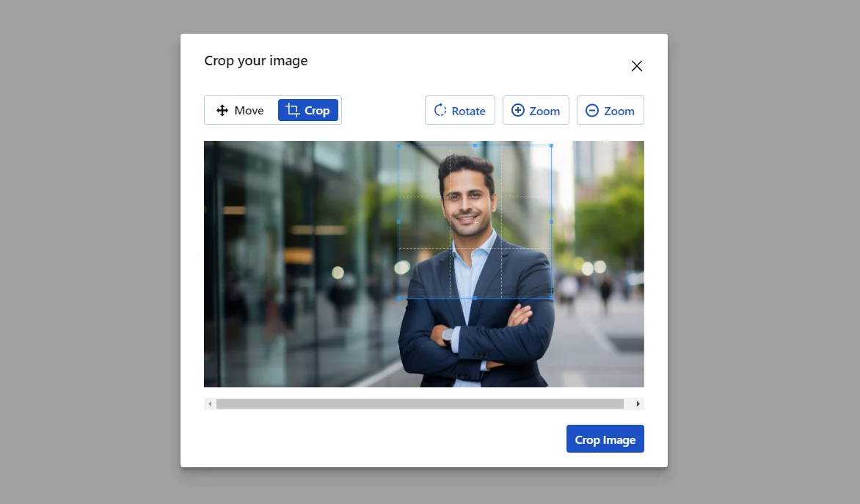Click the horizontal scrollbar thumb
Viewport: 860px width, 504px height.
coord(420,404)
